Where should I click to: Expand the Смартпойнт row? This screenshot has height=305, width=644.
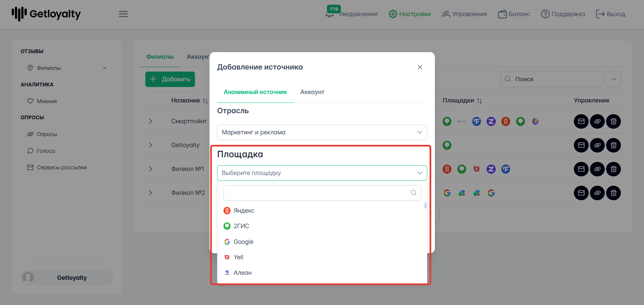coord(150,121)
